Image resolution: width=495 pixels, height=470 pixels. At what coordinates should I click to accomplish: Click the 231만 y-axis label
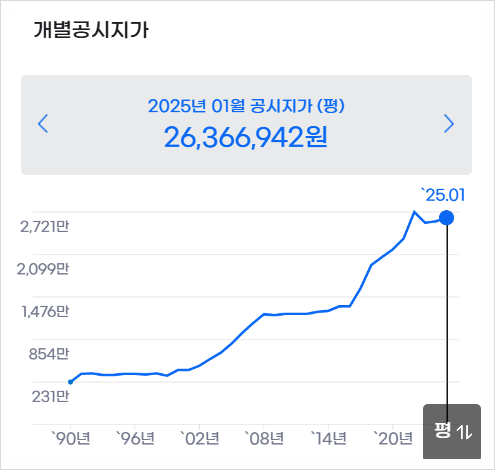pyautogui.click(x=50, y=397)
